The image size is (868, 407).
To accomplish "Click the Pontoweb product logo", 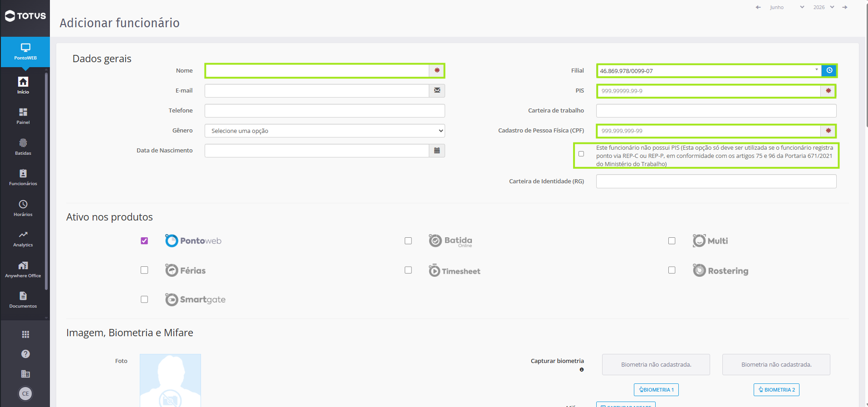I will (x=193, y=240).
